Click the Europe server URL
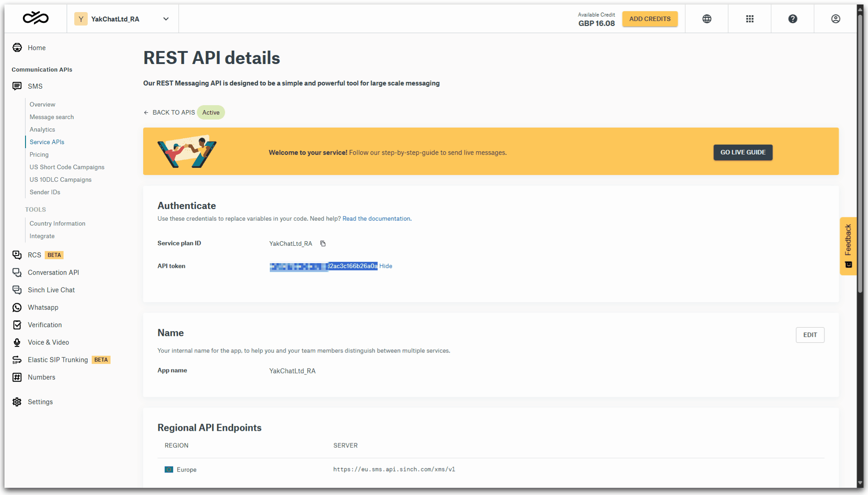The height and width of the screenshot is (495, 868). point(394,469)
